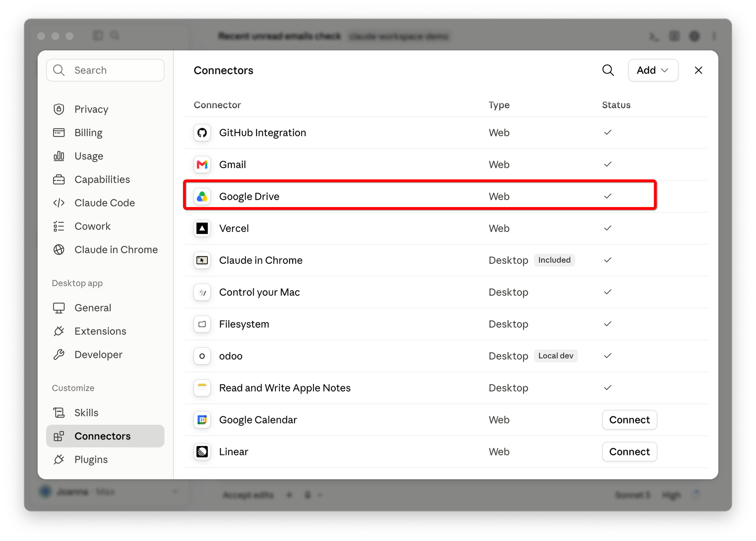Image resolution: width=756 pixels, height=541 pixels.
Task: Focus the Search field in the sidebar
Action: 105,70
